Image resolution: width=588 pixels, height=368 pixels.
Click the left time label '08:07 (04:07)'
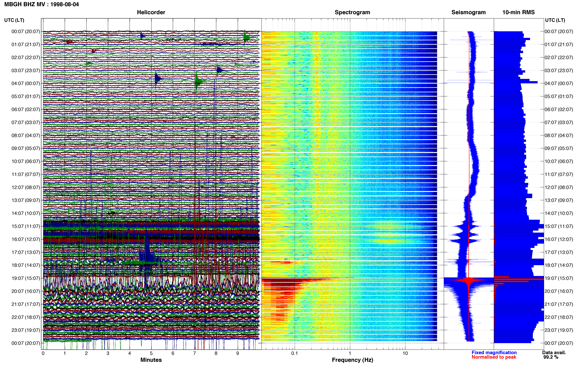pos(26,135)
